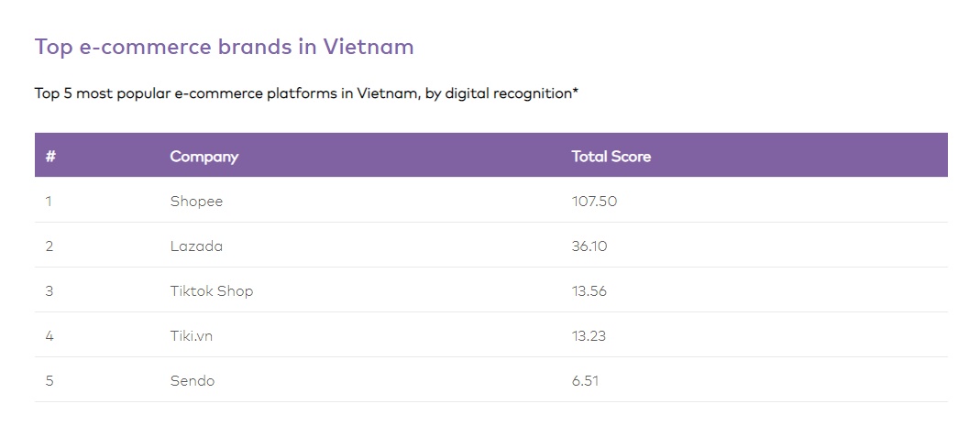Select the '#' column header
The height and width of the screenshot is (426, 980).
[x=50, y=156]
